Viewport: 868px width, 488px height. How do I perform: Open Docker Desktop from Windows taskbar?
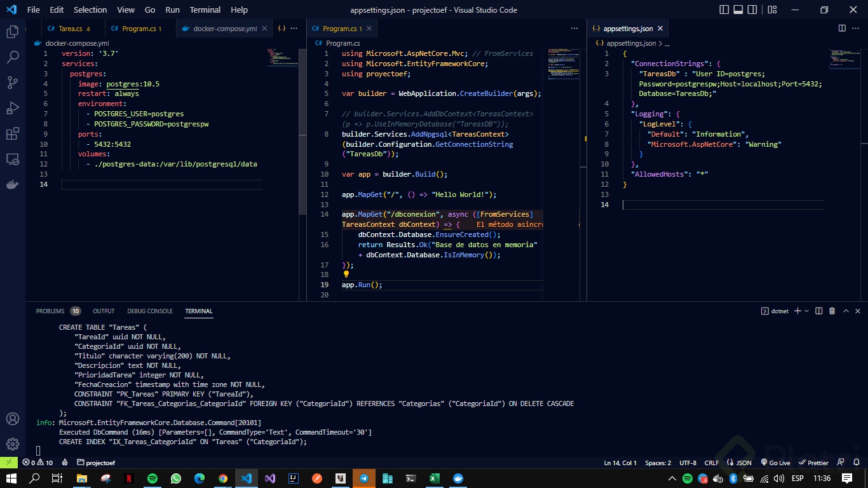pyautogui.click(x=458, y=478)
